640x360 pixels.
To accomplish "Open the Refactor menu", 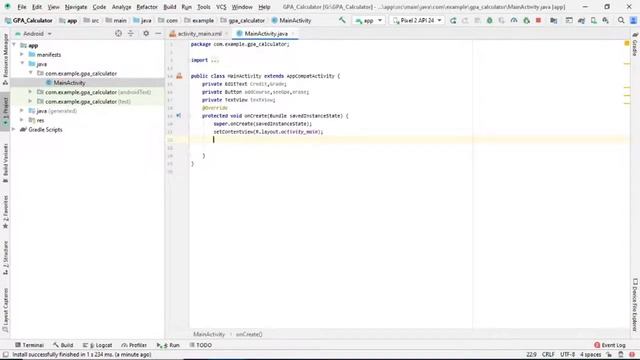I will pyautogui.click(x=147, y=7).
